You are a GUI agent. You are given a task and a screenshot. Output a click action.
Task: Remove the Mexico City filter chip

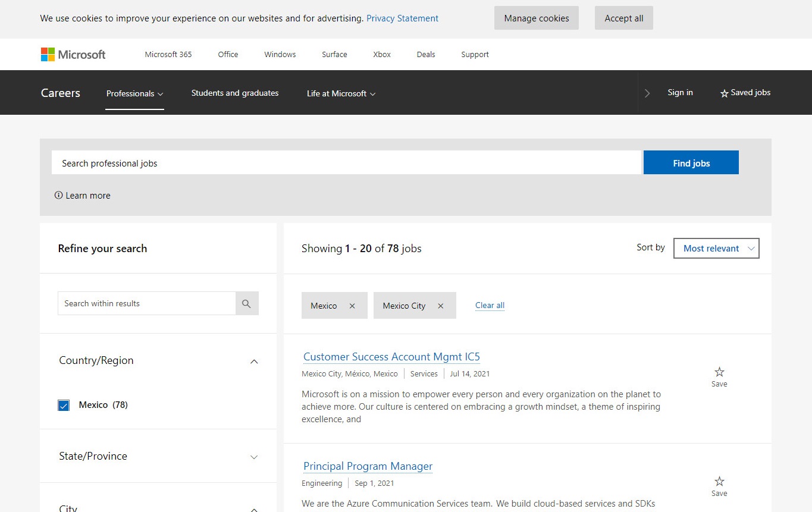click(x=441, y=306)
